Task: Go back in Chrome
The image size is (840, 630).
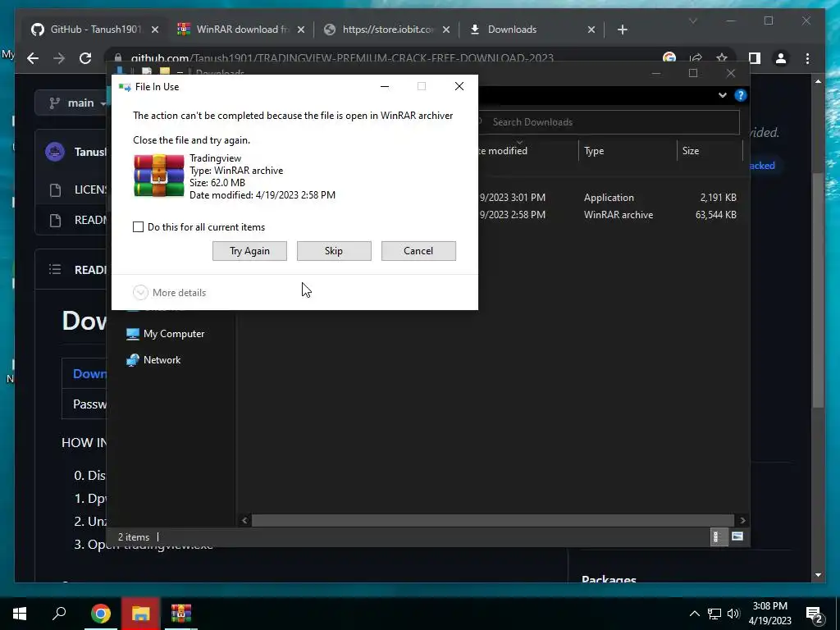Action: pos(33,58)
